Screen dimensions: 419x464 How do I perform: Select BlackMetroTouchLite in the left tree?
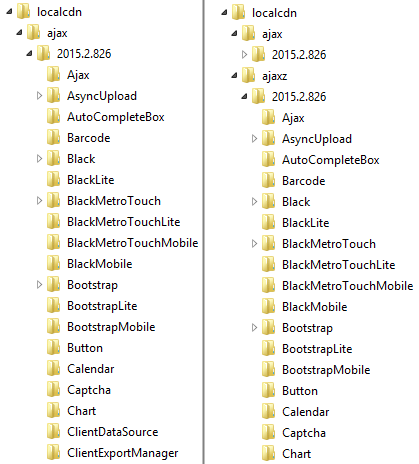click(x=124, y=222)
